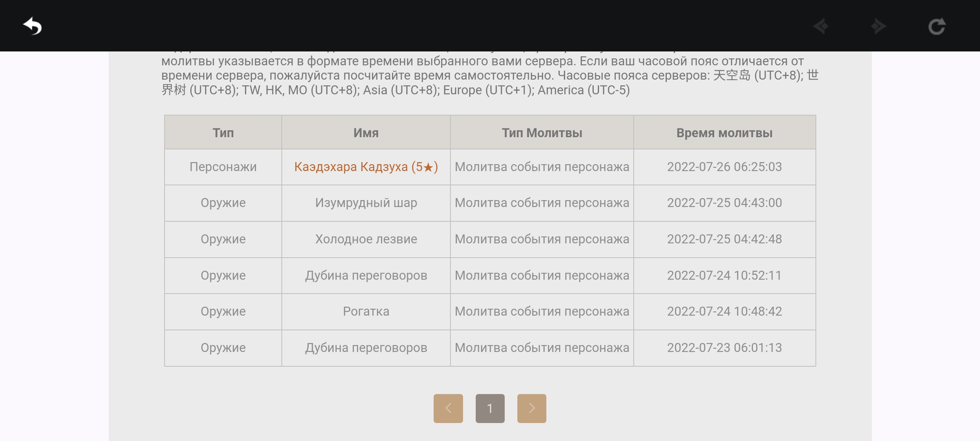Go to next page of history
The image size is (980, 441).
(x=531, y=408)
